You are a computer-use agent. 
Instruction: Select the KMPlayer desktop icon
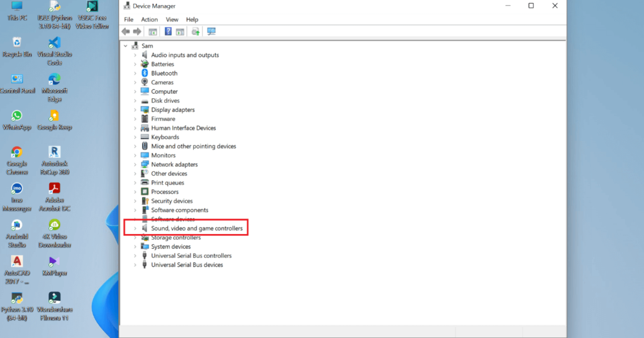(x=54, y=266)
